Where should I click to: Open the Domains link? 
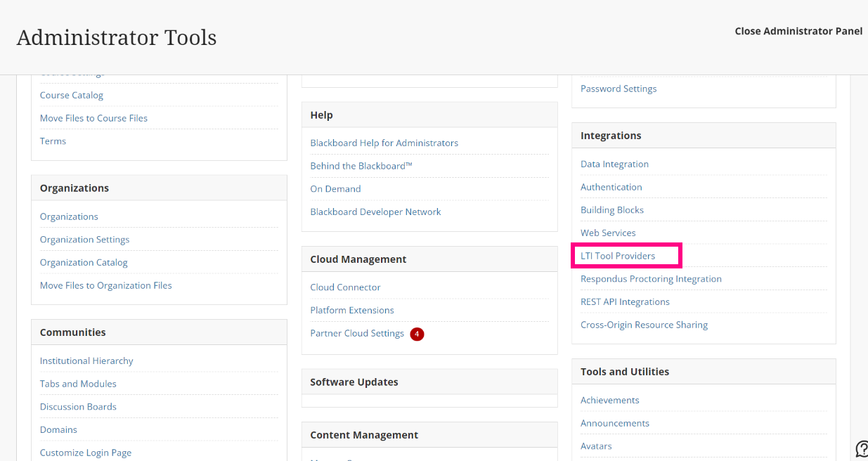pos(58,429)
